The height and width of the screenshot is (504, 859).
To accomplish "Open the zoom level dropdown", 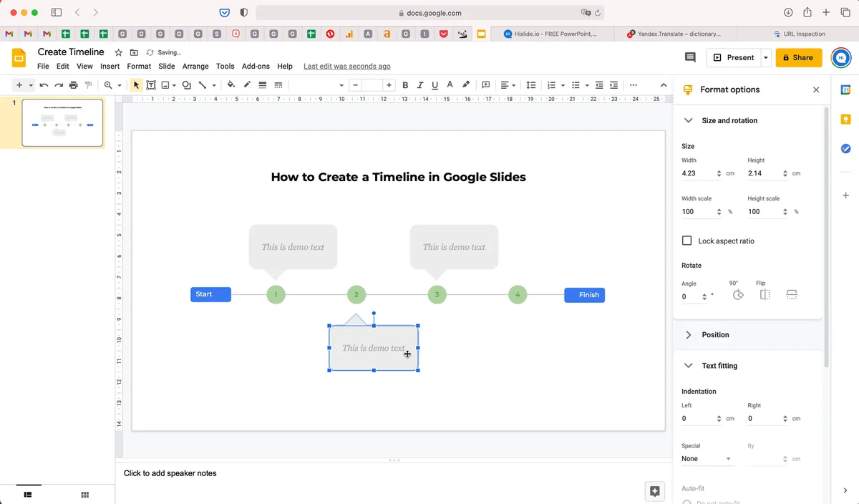I will pyautogui.click(x=112, y=85).
